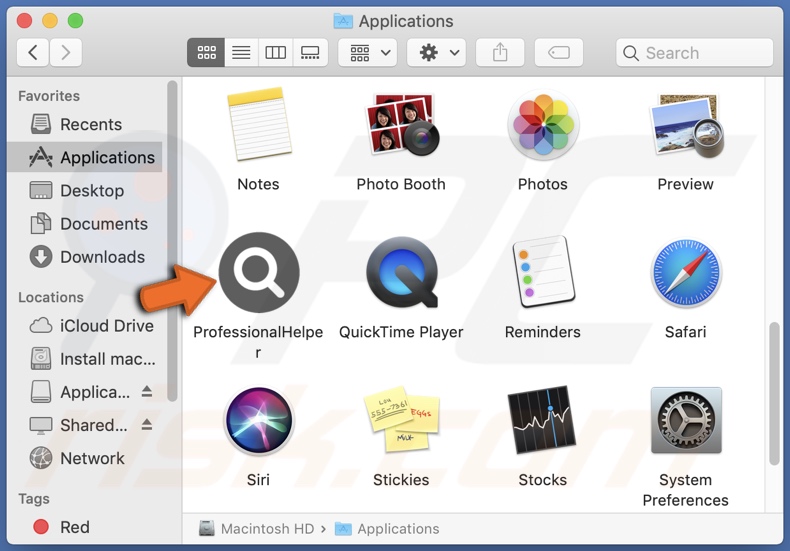This screenshot has height=551, width=790.
Task: Select the Siri app icon
Action: tap(259, 421)
